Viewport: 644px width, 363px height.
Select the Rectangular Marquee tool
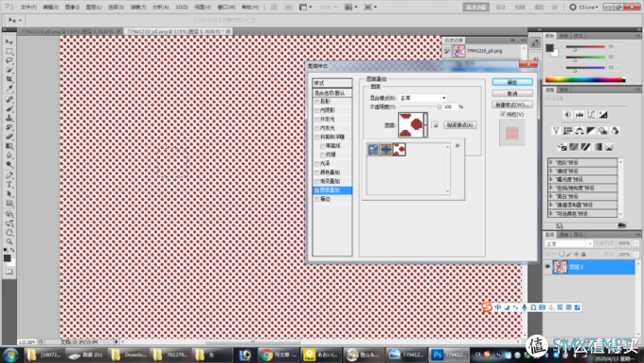click(9, 51)
